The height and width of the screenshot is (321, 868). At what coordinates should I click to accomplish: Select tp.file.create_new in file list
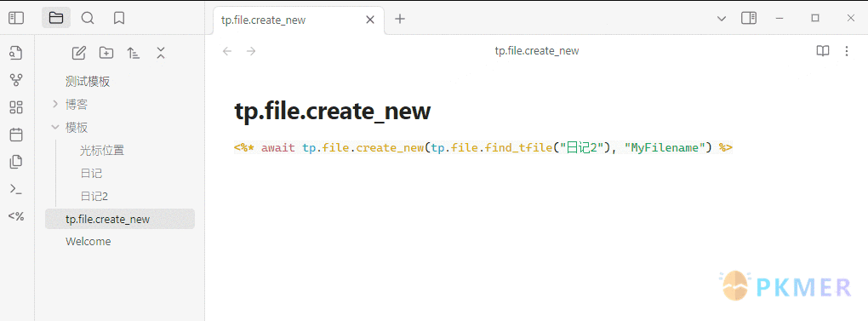(120, 219)
